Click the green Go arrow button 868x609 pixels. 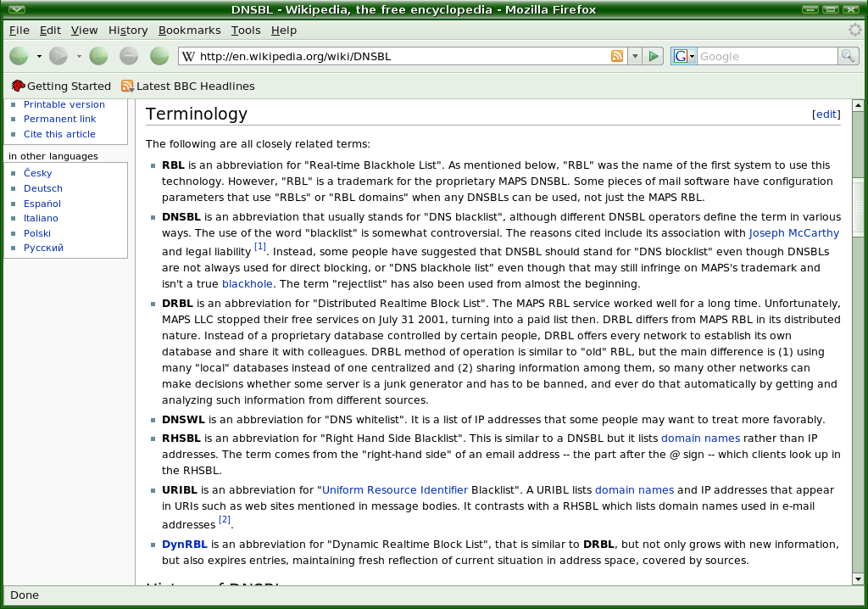[x=654, y=56]
